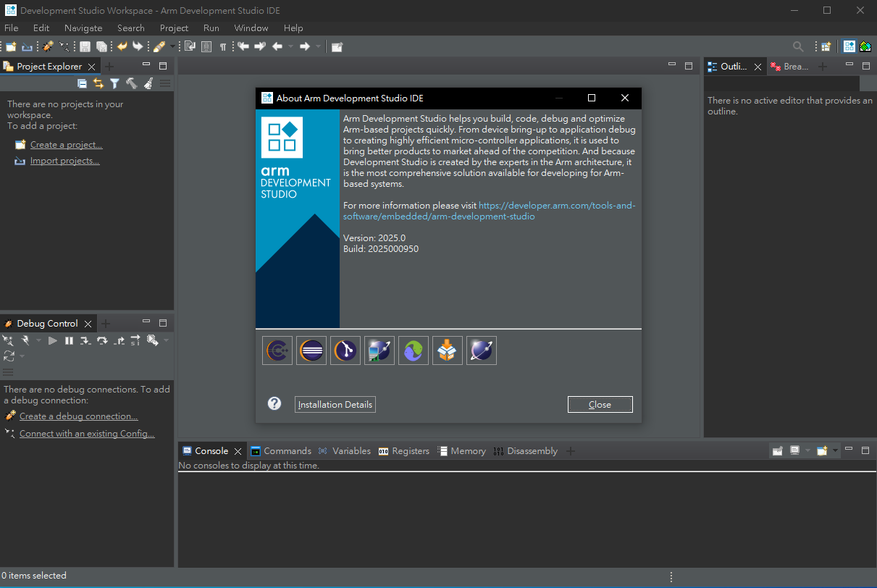Image resolution: width=877 pixels, height=588 pixels.
Task: Switch to the Registers tab
Action: [404, 451]
